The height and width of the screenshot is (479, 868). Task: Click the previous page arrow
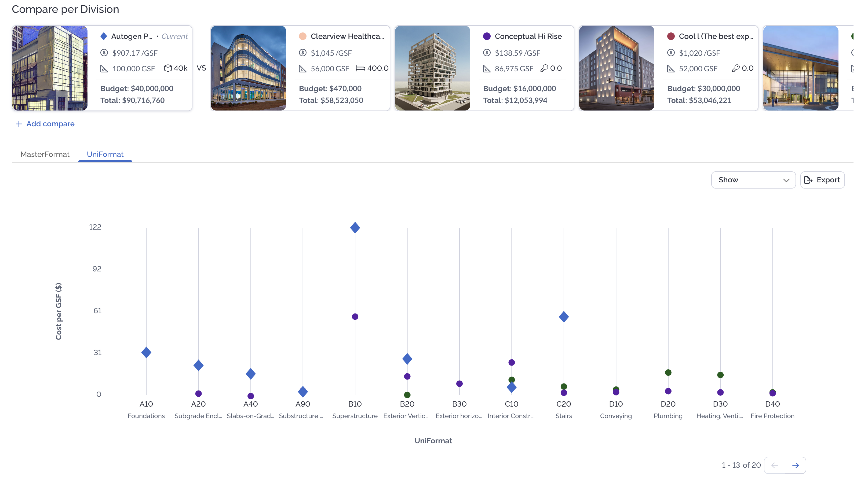[775, 465]
